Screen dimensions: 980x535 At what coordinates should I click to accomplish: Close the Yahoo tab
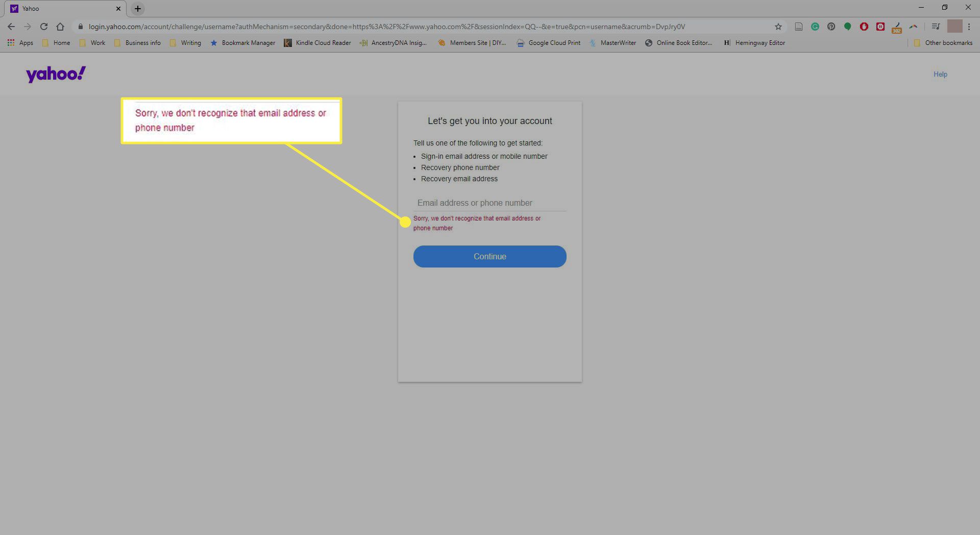pyautogui.click(x=118, y=9)
